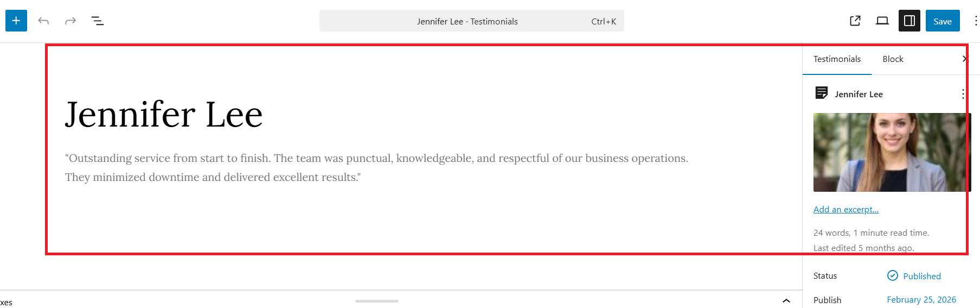Click the meta box resize handle
This screenshot has height=308, width=980.
tap(377, 301)
